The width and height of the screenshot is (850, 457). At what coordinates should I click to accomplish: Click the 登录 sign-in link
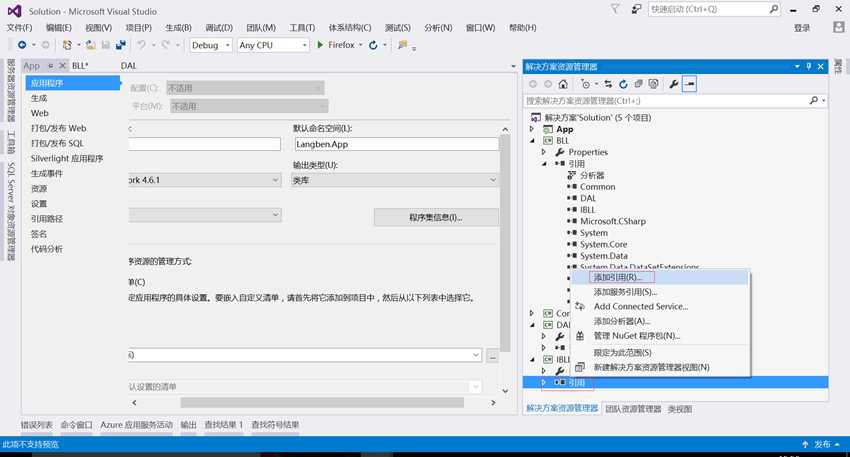802,28
